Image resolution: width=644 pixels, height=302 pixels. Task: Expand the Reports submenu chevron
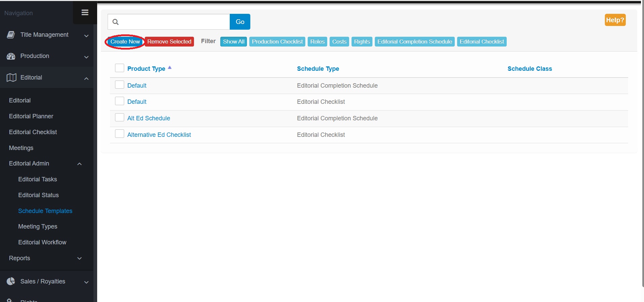(80, 259)
